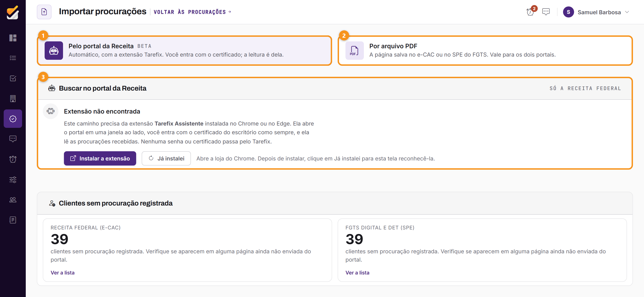Image resolution: width=644 pixels, height=297 pixels.
Task: Click the 39 count under FGTS Digital e DET
Action: [x=354, y=239]
